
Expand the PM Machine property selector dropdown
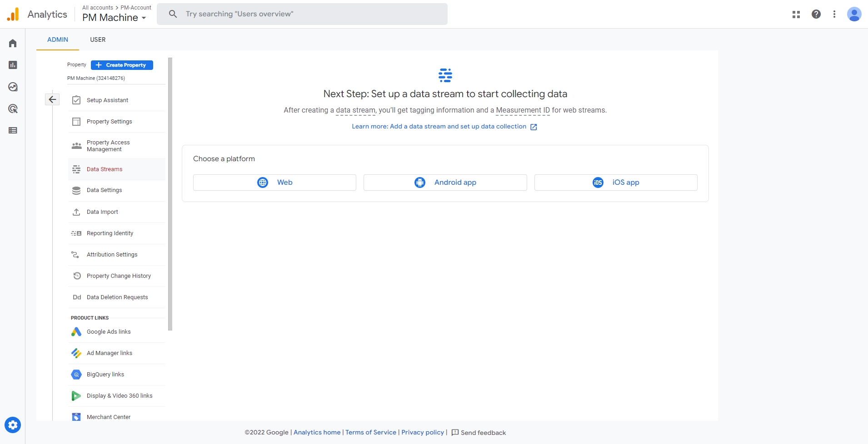tap(114, 18)
